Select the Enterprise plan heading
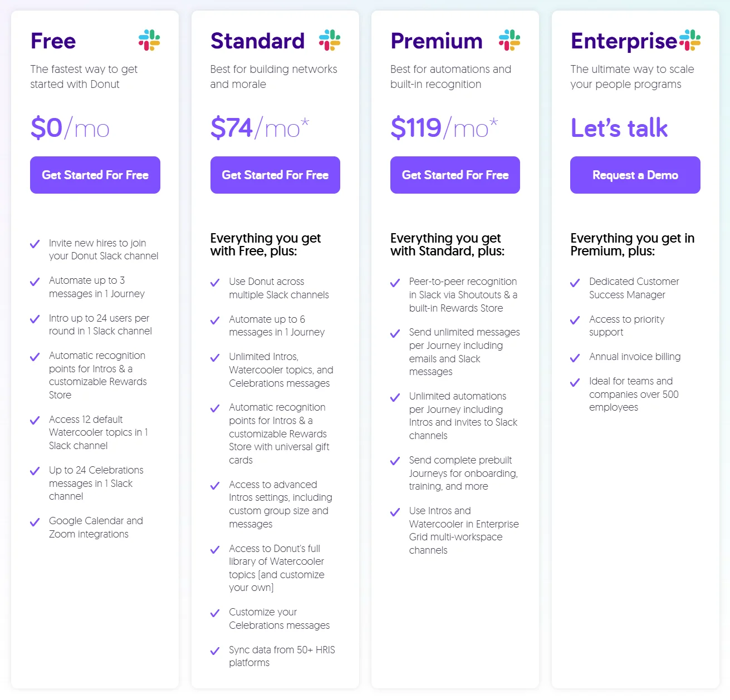This screenshot has width=730, height=700. click(624, 41)
